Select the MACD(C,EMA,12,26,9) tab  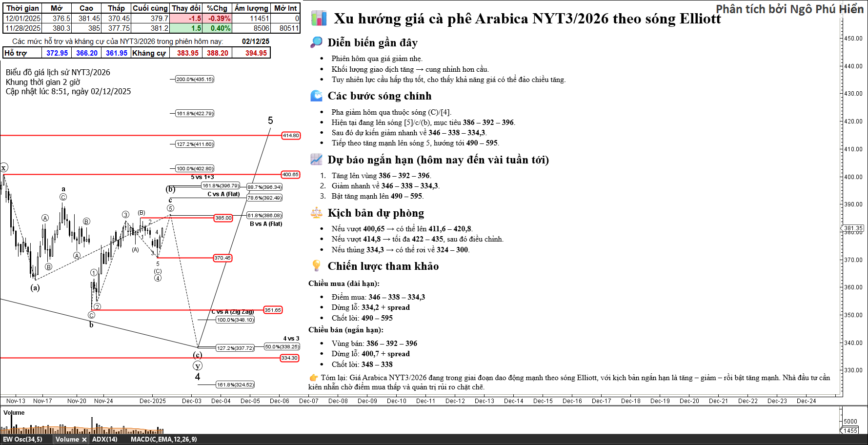(163, 440)
